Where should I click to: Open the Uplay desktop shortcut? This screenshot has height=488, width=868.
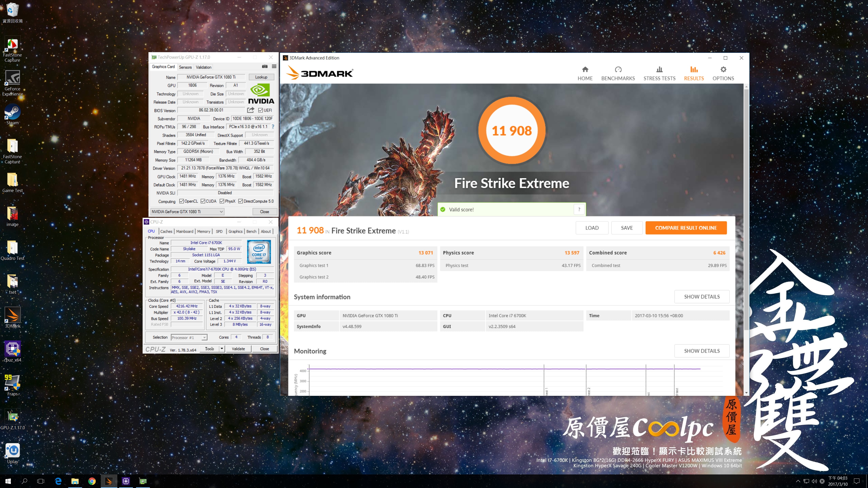12,454
